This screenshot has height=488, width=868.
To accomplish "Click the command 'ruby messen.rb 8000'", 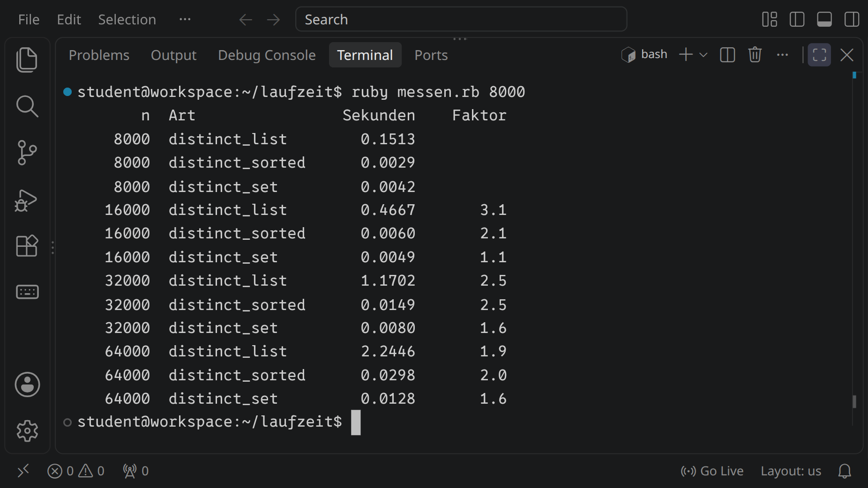I will tap(438, 92).
